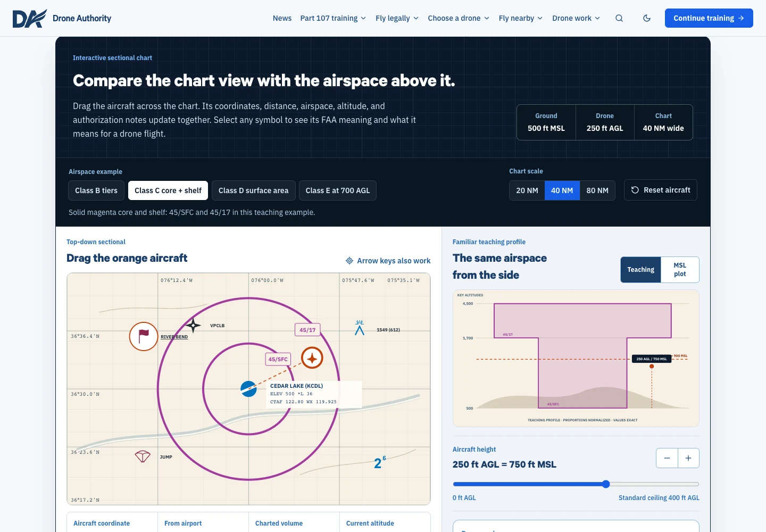The image size is (766, 532).
Task: Click the Drone Authority logo
Action: [x=30, y=18]
